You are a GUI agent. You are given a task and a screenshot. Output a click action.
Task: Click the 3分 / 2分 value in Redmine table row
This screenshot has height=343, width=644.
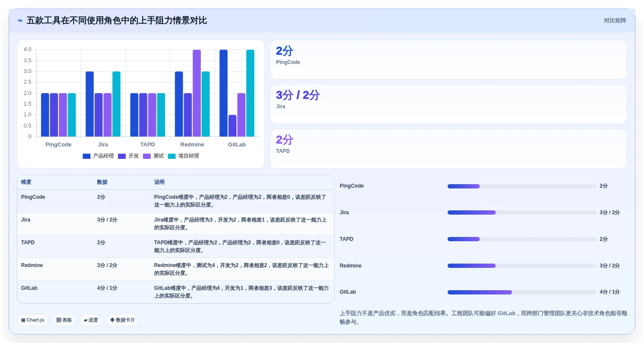tap(107, 265)
